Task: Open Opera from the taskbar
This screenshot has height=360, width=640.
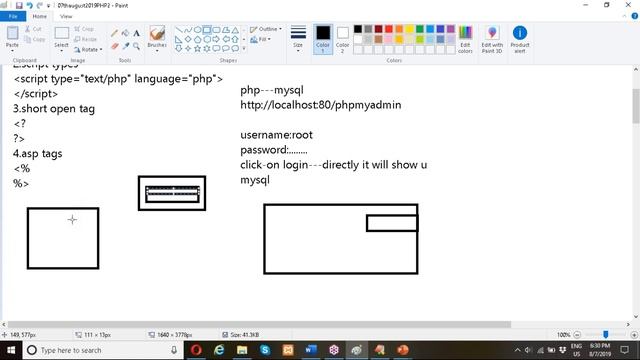Action: [x=196, y=350]
